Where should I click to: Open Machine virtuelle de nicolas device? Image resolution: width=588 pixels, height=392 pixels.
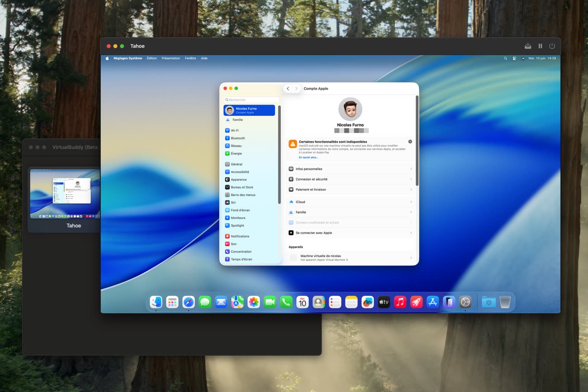tap(351, 258)
